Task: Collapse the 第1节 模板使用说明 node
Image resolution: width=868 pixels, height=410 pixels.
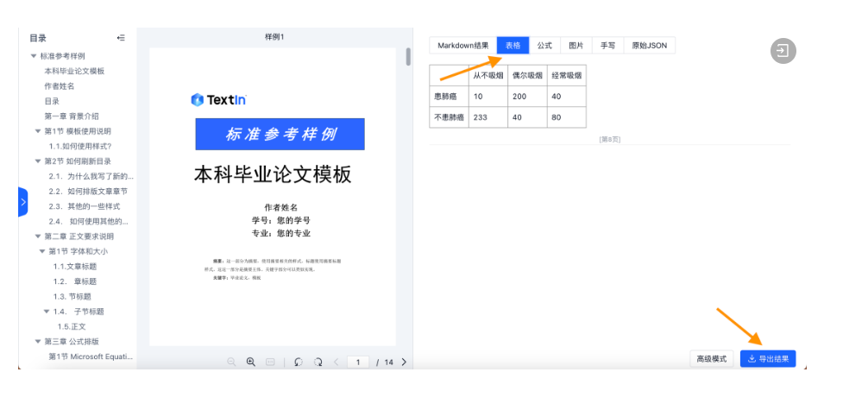Action: [x=38, y=131]
